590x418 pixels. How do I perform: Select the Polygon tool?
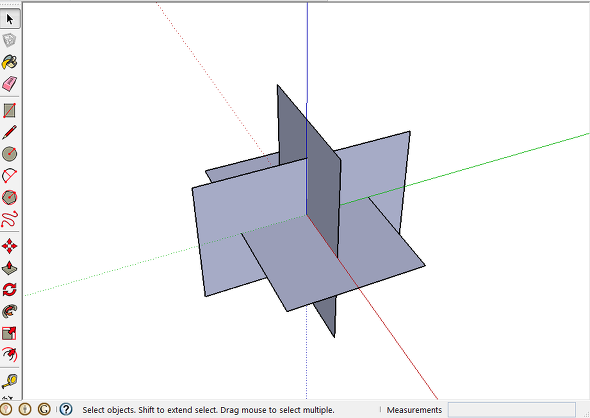click(9, 197)
